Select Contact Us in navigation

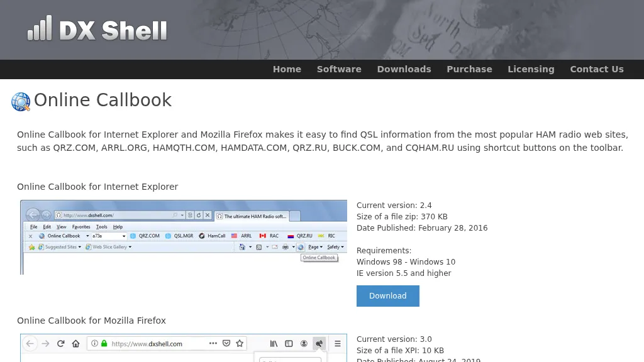pos(596,69)
